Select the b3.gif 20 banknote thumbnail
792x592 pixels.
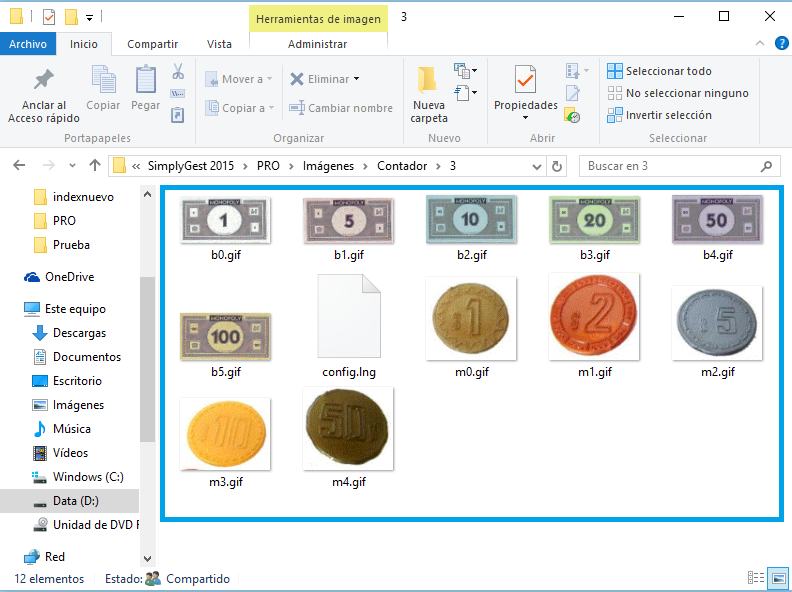click(x=595, y=220)
